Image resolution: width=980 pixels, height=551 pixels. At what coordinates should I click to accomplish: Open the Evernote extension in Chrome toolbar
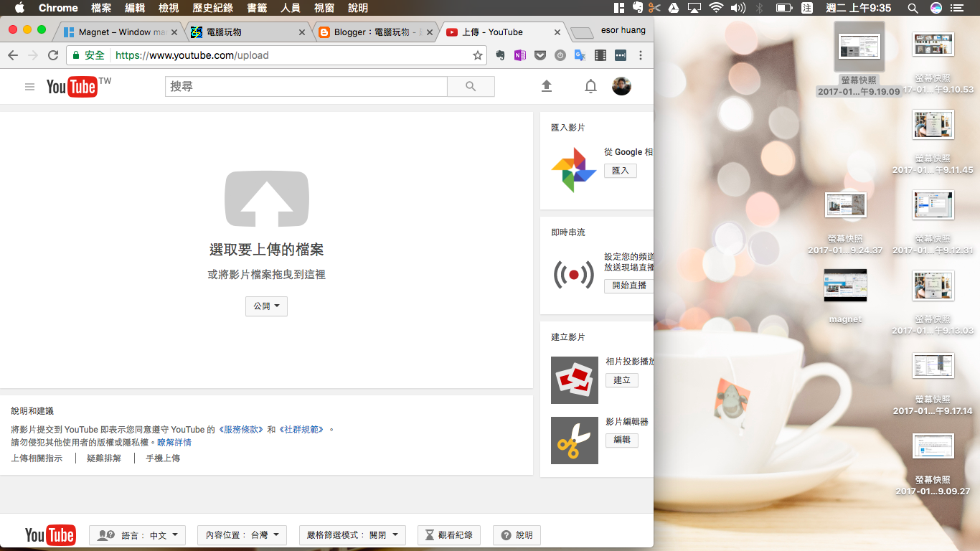point(501,55)
